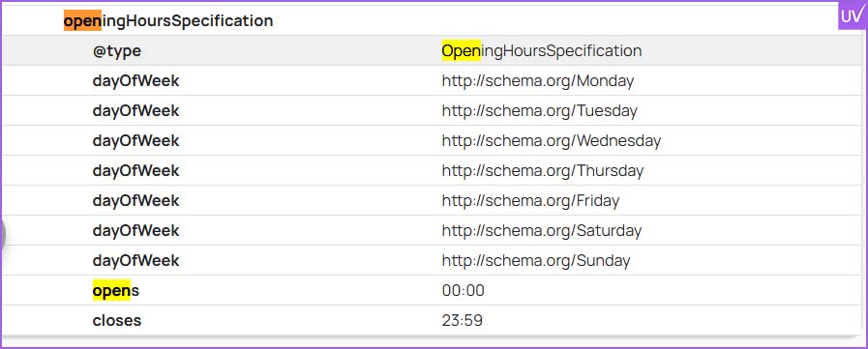
Task: Open the schema.org/Wednesday link
Action: click(552, 140)
